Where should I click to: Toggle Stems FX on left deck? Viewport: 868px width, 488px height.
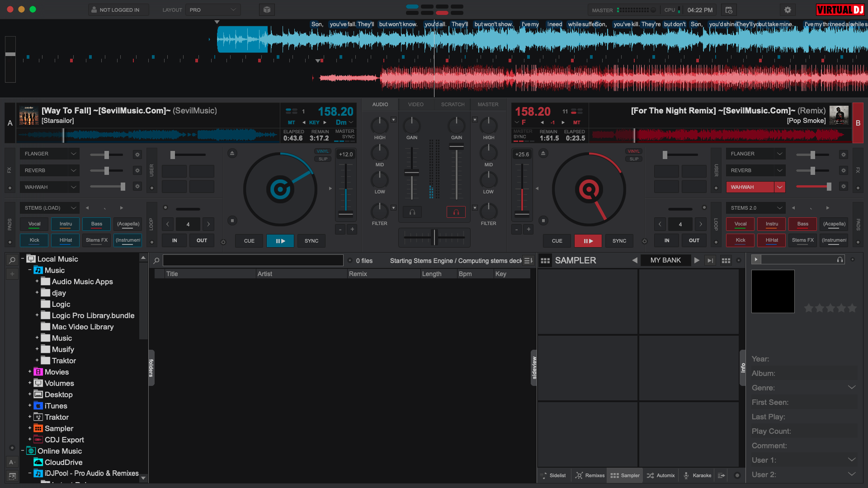[x=97, y=240]
